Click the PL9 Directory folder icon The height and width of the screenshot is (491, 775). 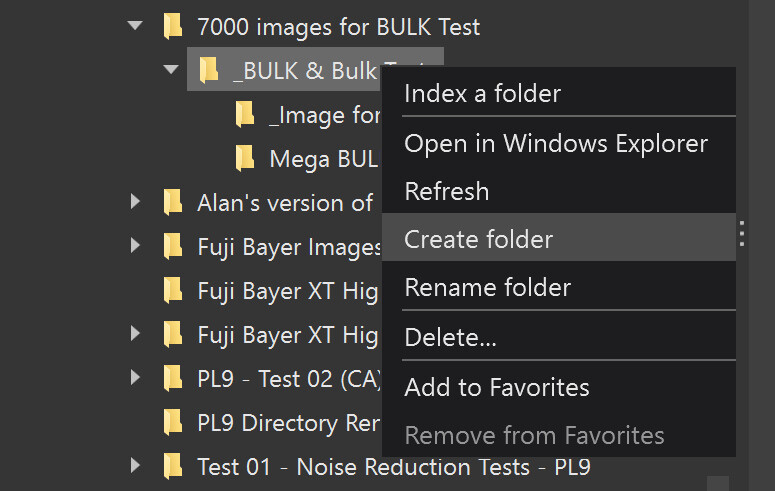[173, 423]
